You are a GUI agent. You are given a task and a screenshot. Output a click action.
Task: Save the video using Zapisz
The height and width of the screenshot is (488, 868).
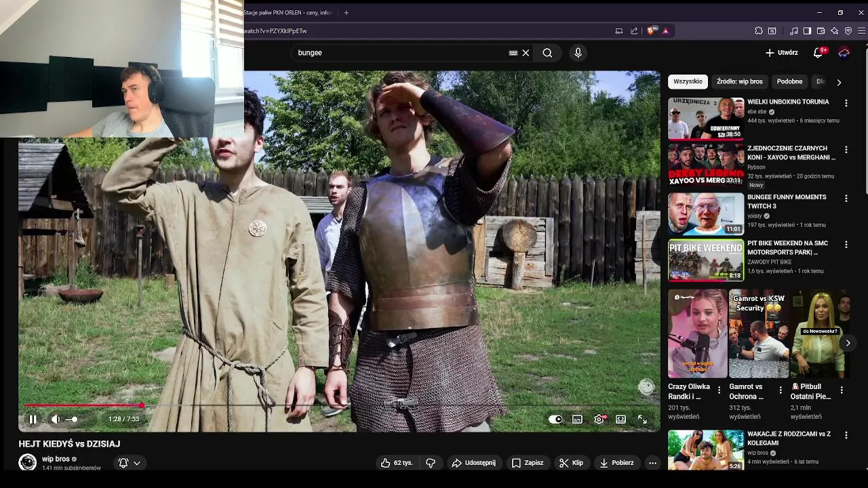click(x=528, y=463)
